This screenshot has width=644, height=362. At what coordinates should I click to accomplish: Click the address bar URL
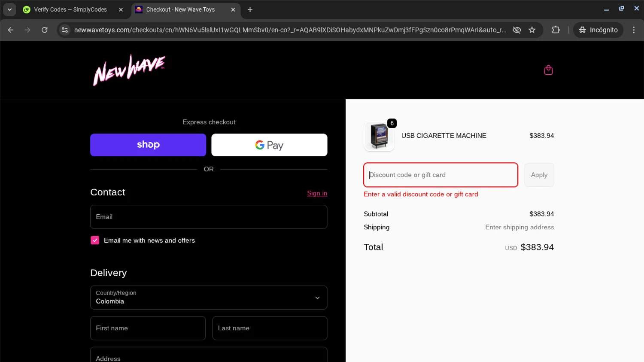(290, 30)
